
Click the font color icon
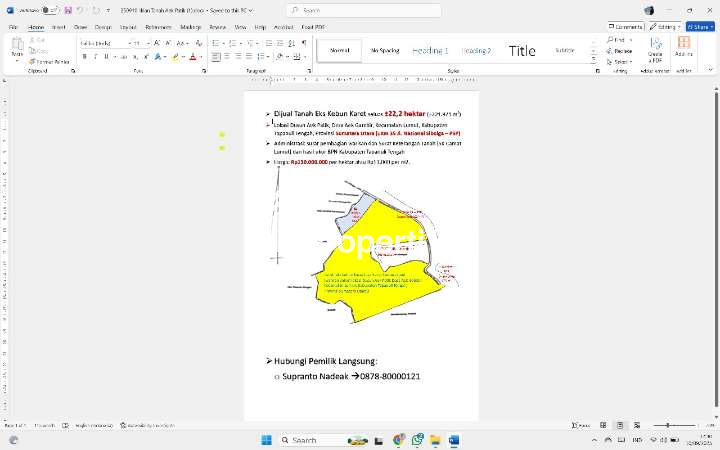coord(193,56)
